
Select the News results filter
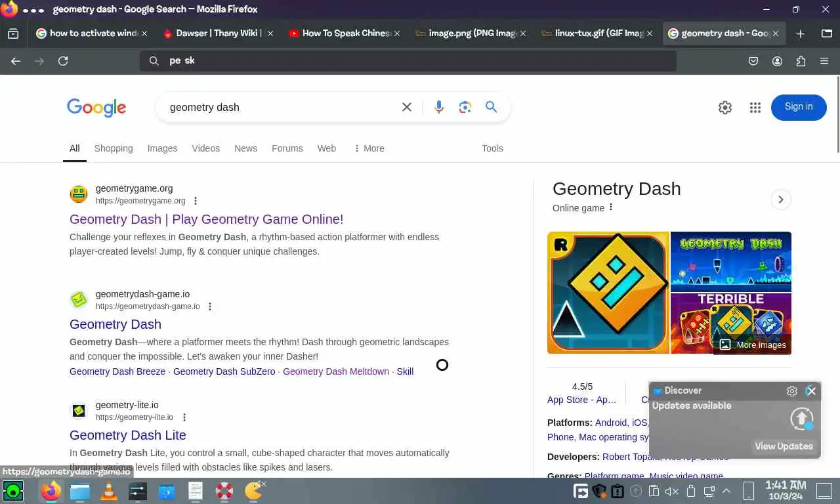[x=245, y=148]
